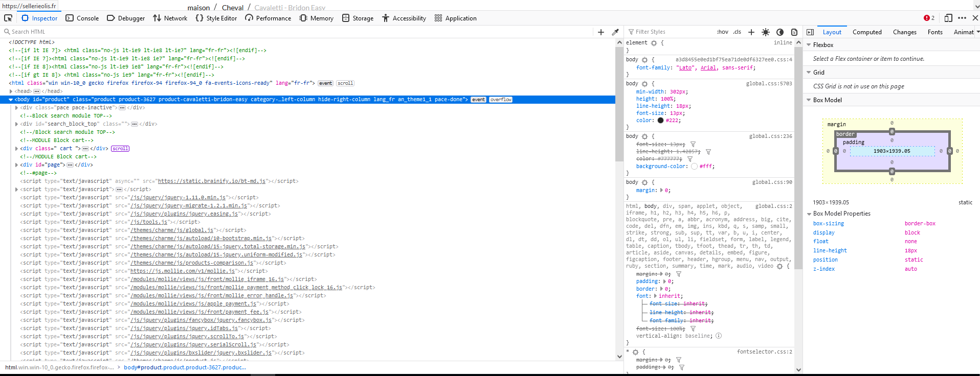Switch to the Fonts tab
Image resolution: width=980 pixels, height=376 pixels.
[935, 32]
